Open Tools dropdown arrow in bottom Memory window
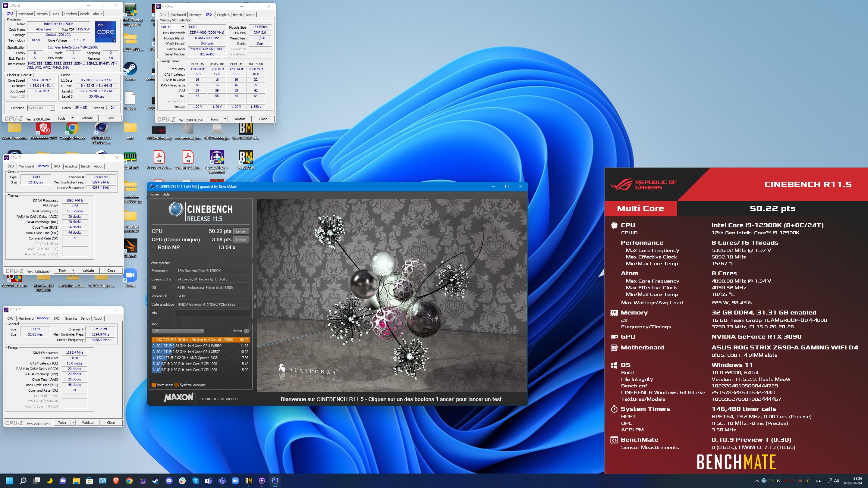 [x=73, y=423]
